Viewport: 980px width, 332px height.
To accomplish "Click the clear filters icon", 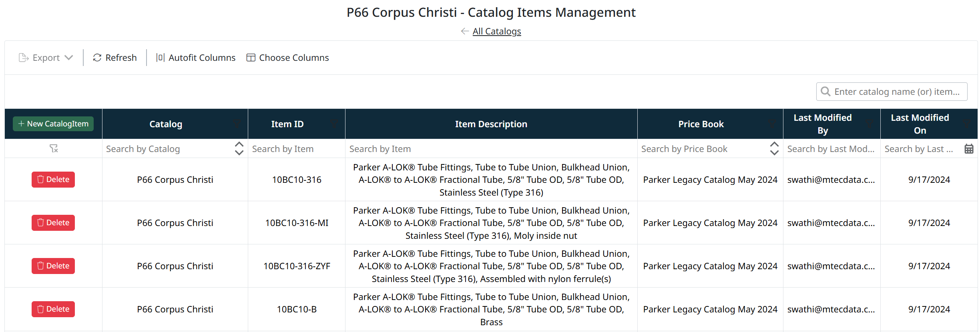I will pyautogui.click(x=54, y=149).
